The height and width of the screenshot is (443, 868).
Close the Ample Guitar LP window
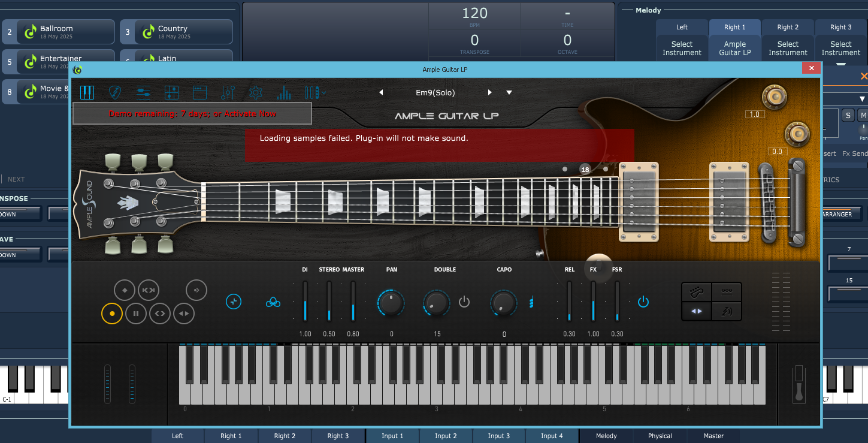(812, 68)
